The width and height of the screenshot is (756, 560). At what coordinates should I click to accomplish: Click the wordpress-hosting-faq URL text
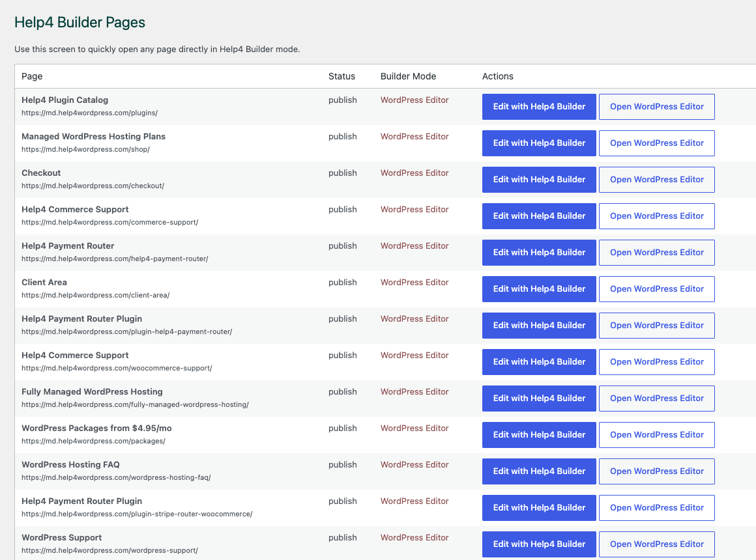coord(116,477)
